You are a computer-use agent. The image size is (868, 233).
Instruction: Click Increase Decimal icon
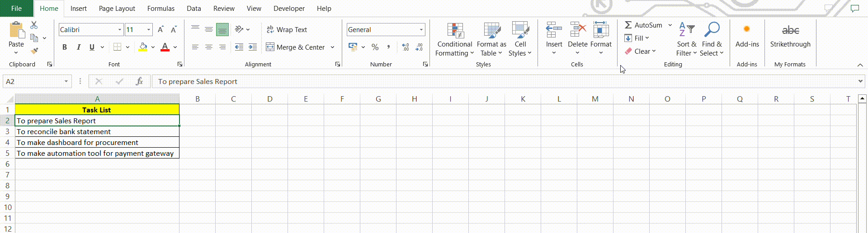(406, 47)
